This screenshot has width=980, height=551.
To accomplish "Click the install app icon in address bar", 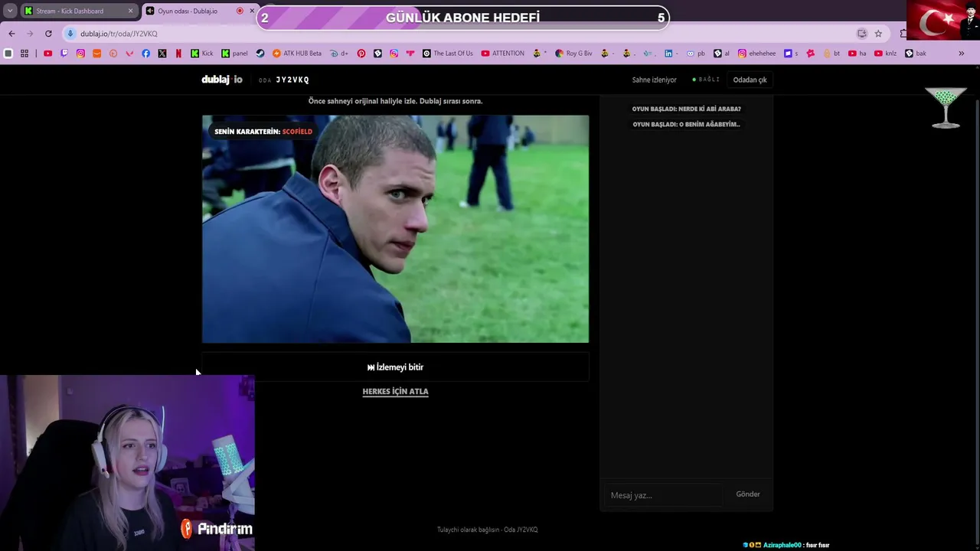I will [862, 34].
